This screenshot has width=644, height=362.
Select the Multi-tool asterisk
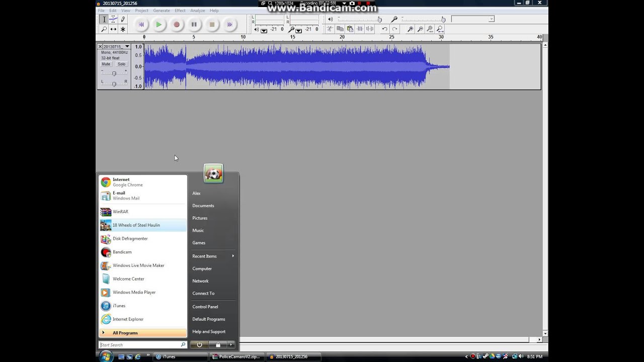pos(123,29)
